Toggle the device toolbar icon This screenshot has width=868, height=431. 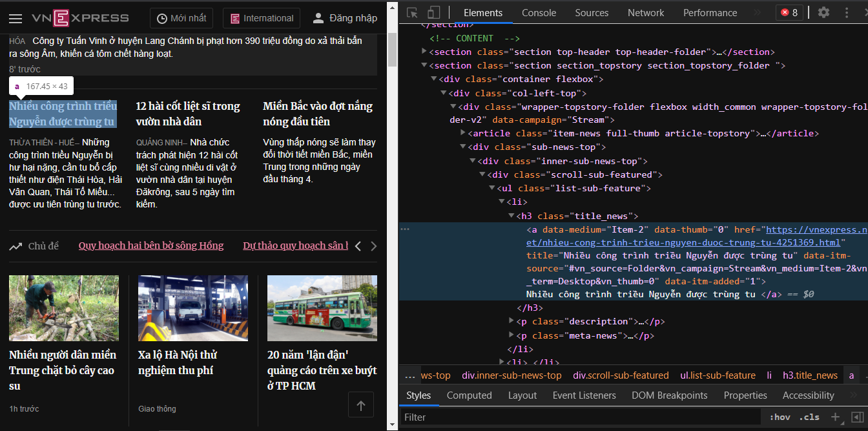(x=433, y=12)
